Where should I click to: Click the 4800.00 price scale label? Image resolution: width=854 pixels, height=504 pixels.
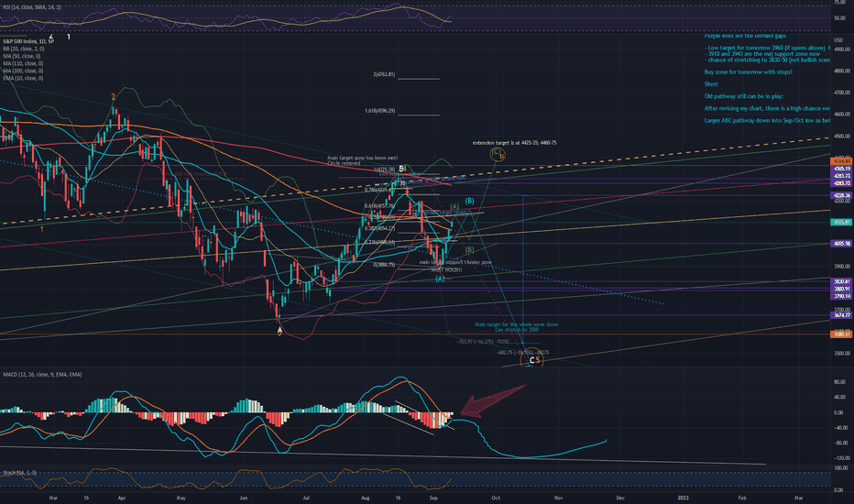tap(841, 71)
